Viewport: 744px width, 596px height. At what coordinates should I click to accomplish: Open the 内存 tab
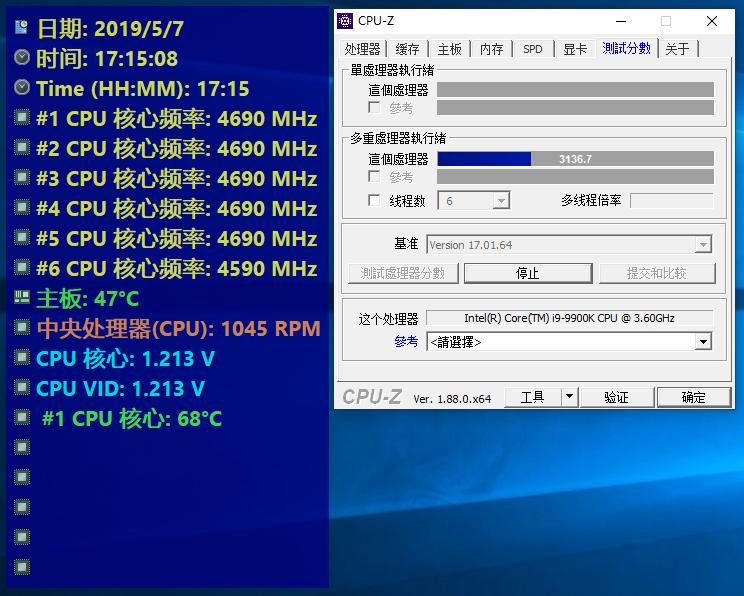pos(491,48)
